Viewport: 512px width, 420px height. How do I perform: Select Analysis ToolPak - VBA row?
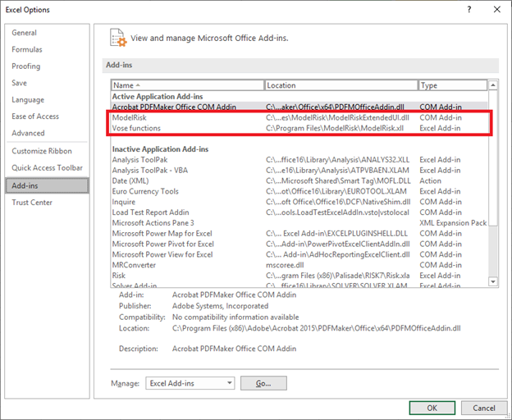coord(299,170)
